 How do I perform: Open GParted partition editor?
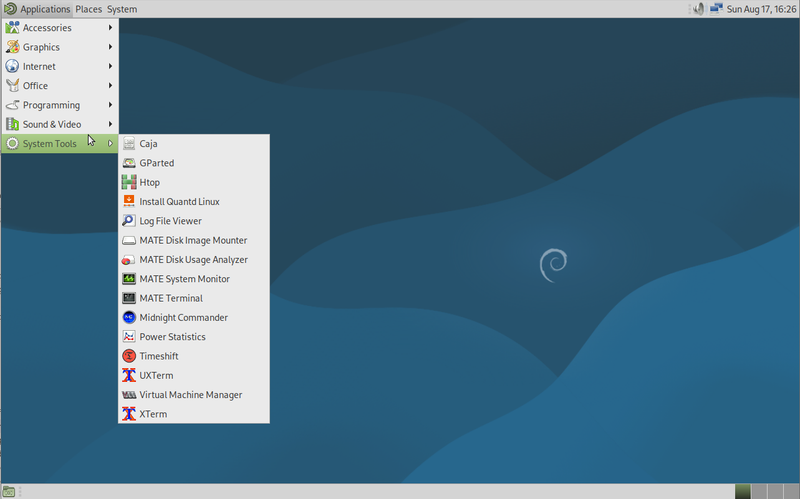tap(194, 163)
